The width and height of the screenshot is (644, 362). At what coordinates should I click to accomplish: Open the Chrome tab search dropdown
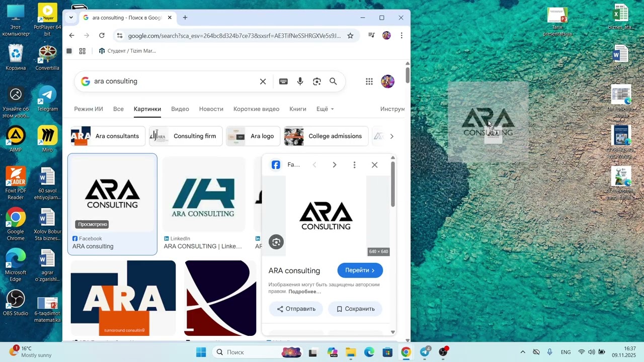[x=71, y=18]
